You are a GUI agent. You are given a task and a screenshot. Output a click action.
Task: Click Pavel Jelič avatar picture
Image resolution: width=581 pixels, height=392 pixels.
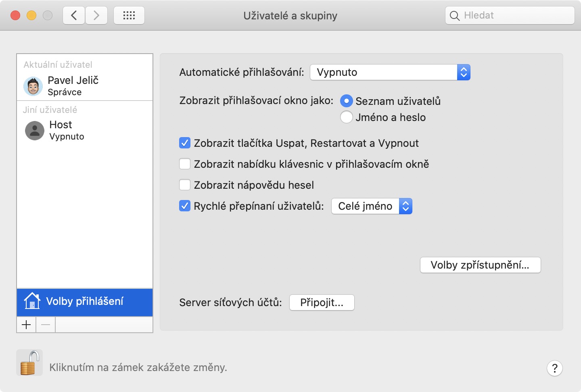pos(33,86)
